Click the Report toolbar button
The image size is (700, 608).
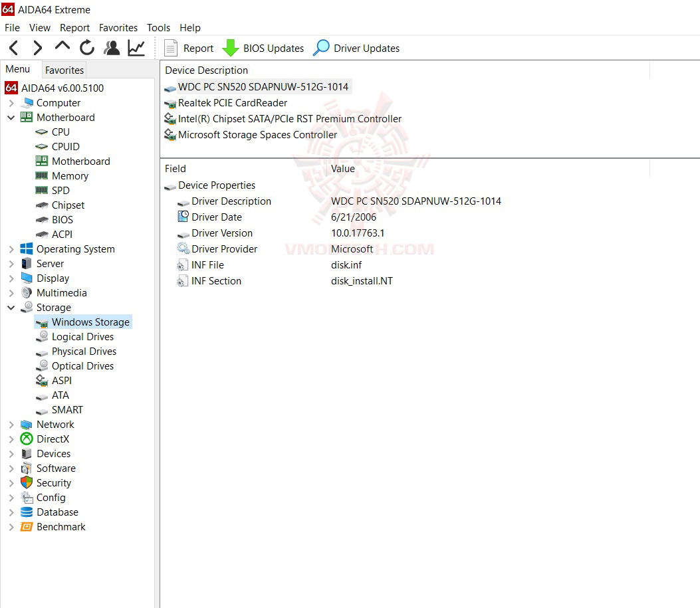(x=189, y=49)
